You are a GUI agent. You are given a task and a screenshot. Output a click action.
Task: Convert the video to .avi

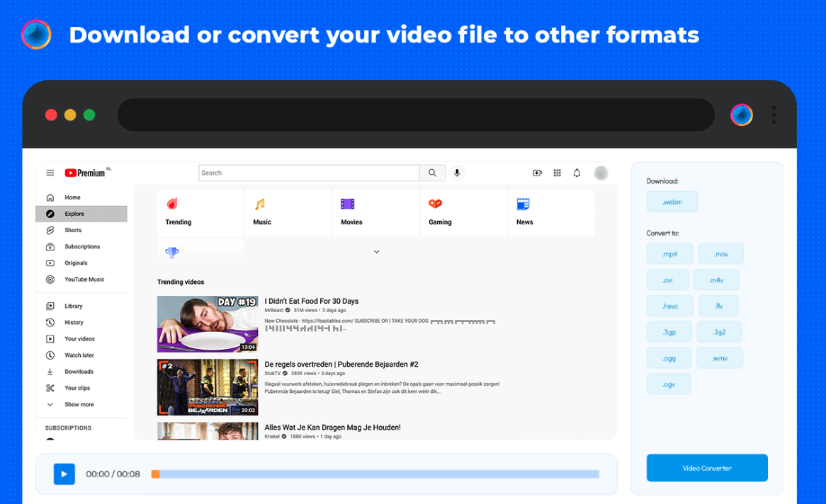667,280
